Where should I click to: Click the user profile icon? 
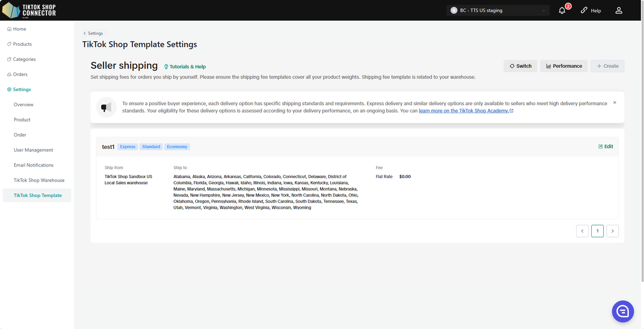(619, 11)
